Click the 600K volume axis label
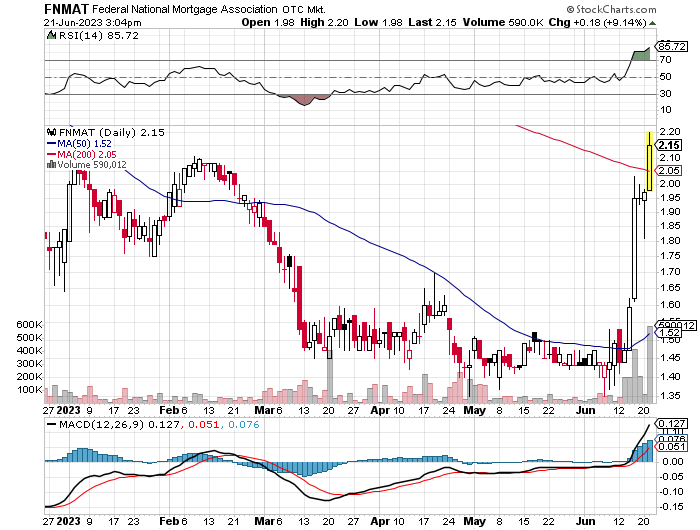Screen dimensions: 700x530 click(x=29, y=325)
